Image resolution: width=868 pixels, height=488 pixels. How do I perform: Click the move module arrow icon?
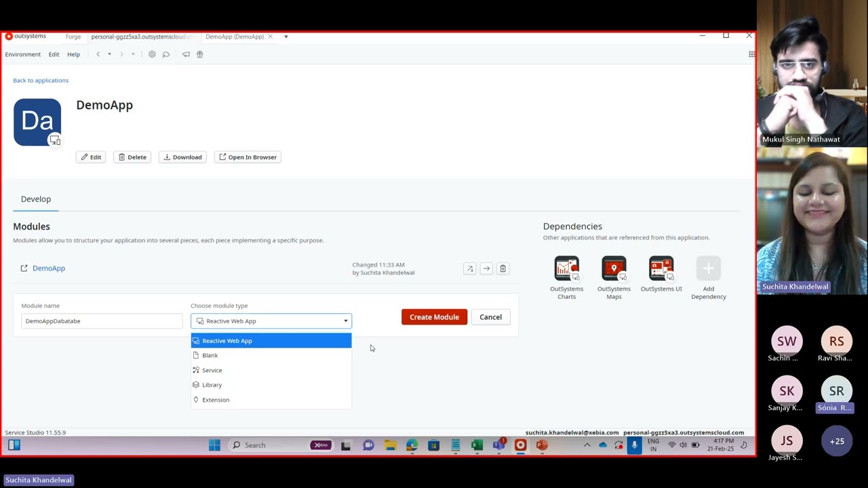point(486,268)
